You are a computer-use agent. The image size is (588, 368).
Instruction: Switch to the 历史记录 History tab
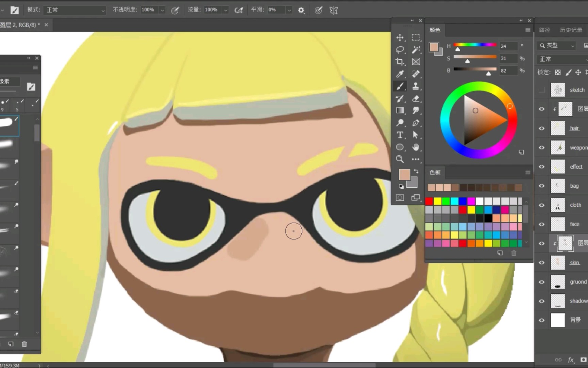pyautogui.click(x=571, y=30)
